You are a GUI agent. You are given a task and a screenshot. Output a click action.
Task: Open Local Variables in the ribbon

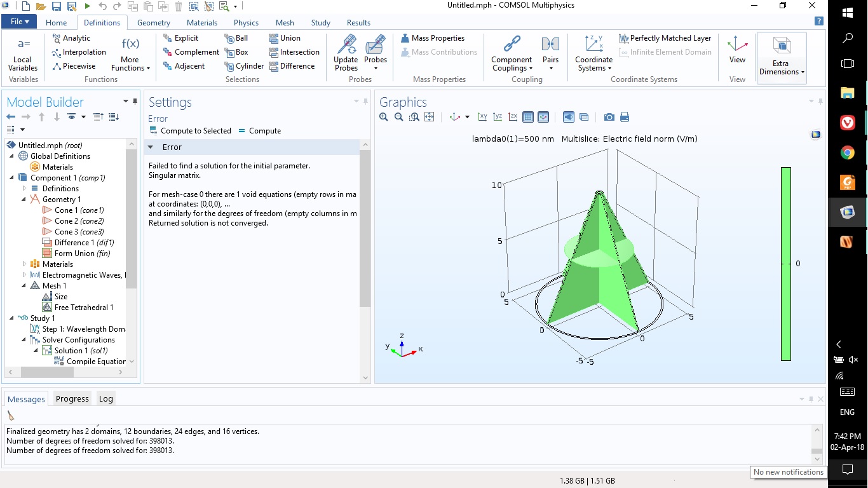(x=23, y=53)
